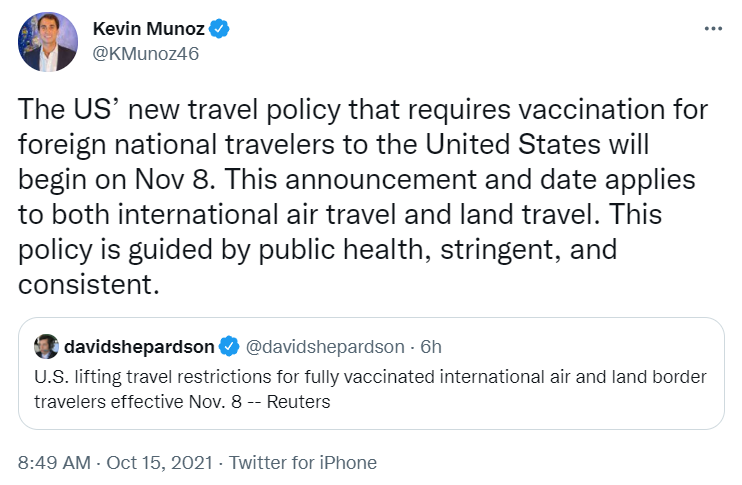Click the davidshepardson name in quoted tweet
The width and height of the screenshot is (742, 485).
(139, 347)
